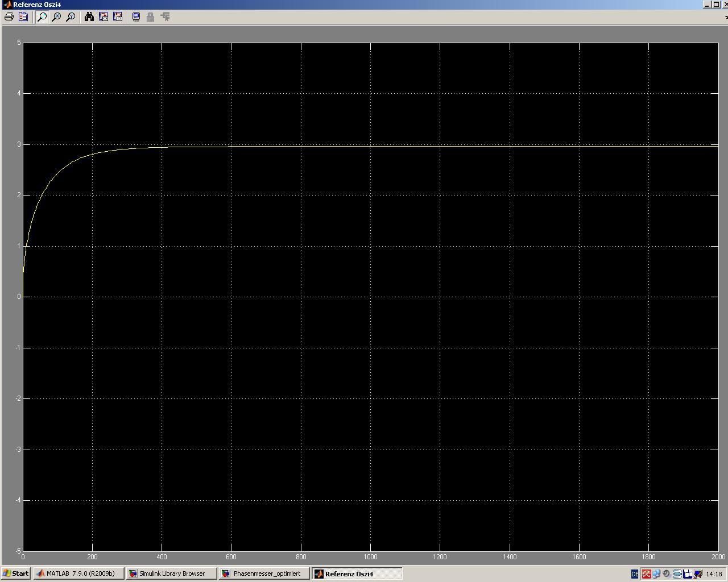Open Phasenmesser_optimiert taskbar button
Viewport: 728px width, 582px height.
(264, 573)
